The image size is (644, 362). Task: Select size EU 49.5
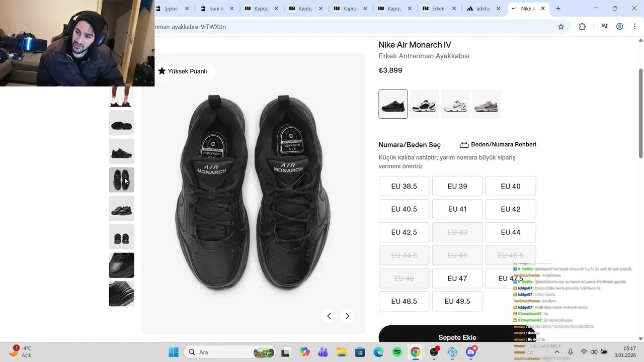point(457,301)
